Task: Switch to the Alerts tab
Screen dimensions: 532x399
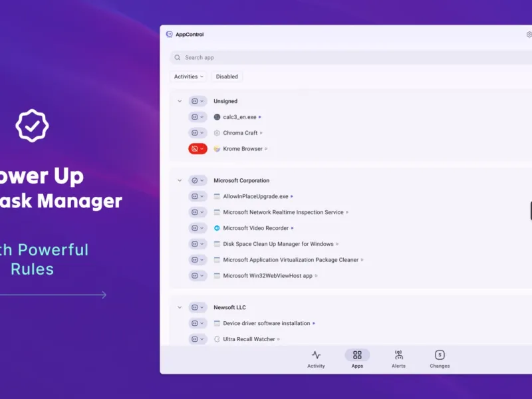Action: (x=398, y=359)
